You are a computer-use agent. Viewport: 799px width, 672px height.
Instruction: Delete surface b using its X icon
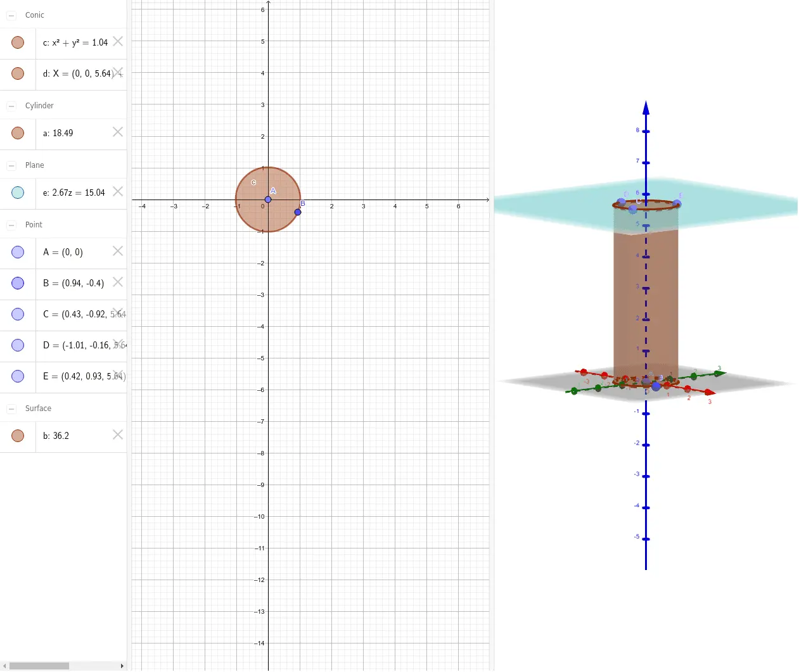(x=118, y=434)
